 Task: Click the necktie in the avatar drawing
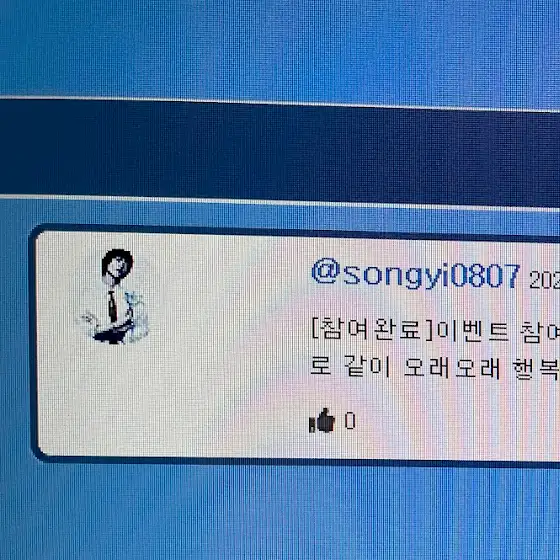point(113,306)
